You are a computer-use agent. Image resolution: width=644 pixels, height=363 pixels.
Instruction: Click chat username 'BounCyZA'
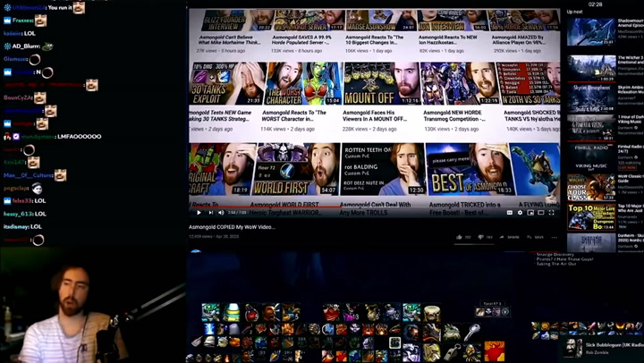click(x=18, y=97)
